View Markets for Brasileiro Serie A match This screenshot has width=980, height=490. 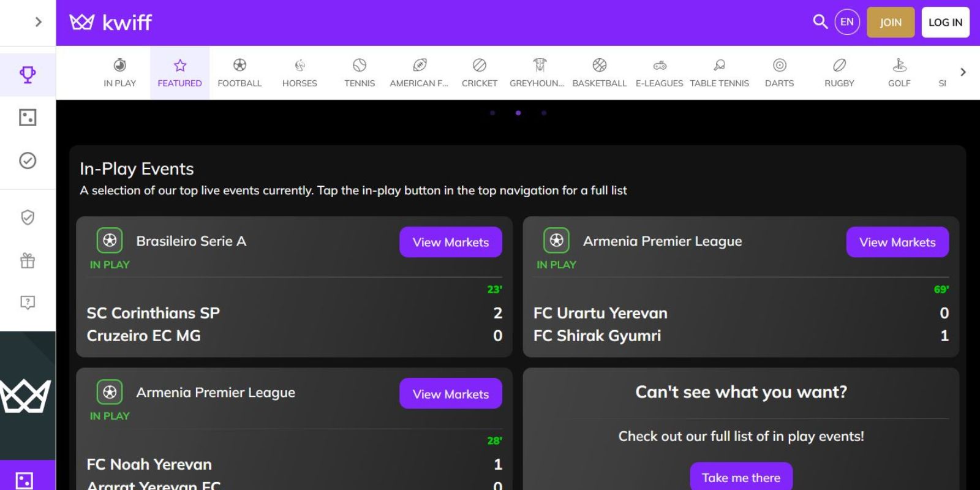pos(451,242)
